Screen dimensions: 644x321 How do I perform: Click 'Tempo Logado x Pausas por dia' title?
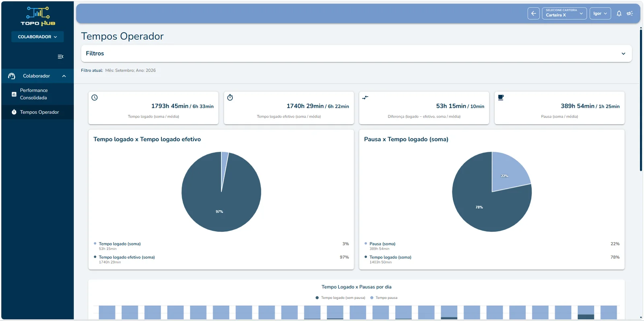point(356,287)
